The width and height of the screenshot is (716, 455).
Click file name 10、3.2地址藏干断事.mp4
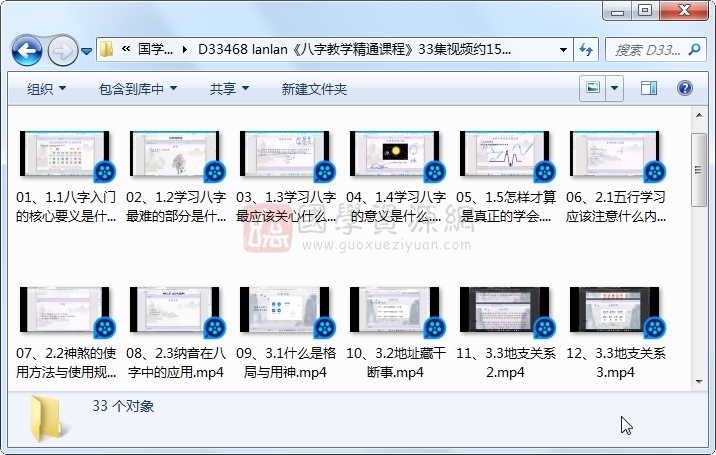[396, 363]
